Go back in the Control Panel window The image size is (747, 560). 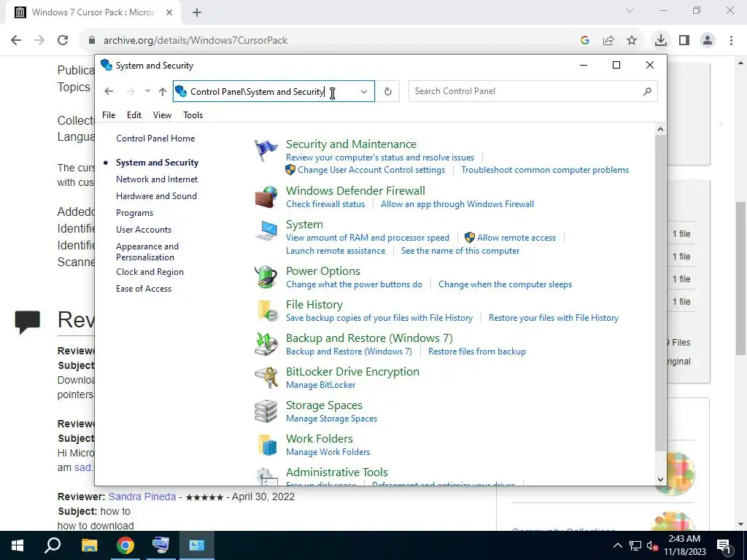pyautogui.click(x=109, y=91)
